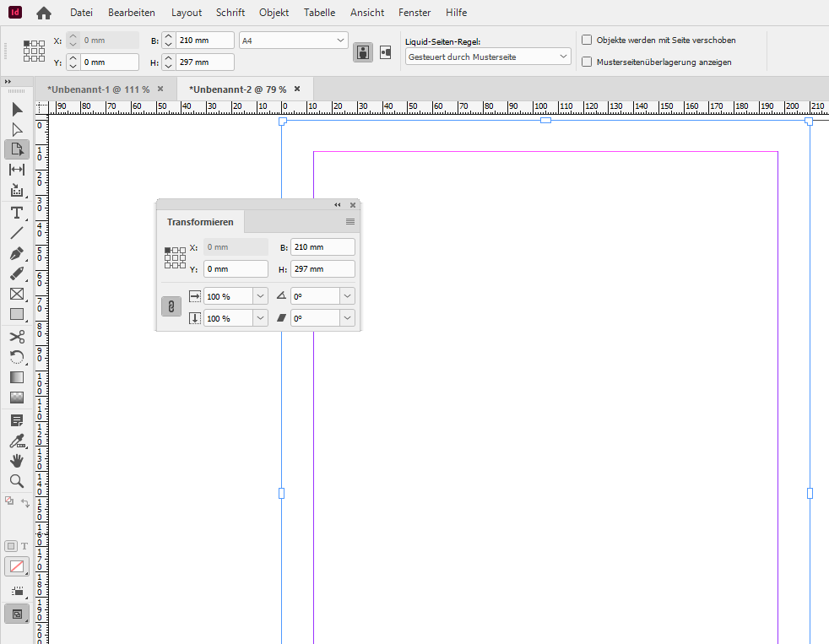Image resolution: width=829 pixels, height=644 pixels.
Task: Click the landscape orientation button in control bar
Action: coord(385,51)
